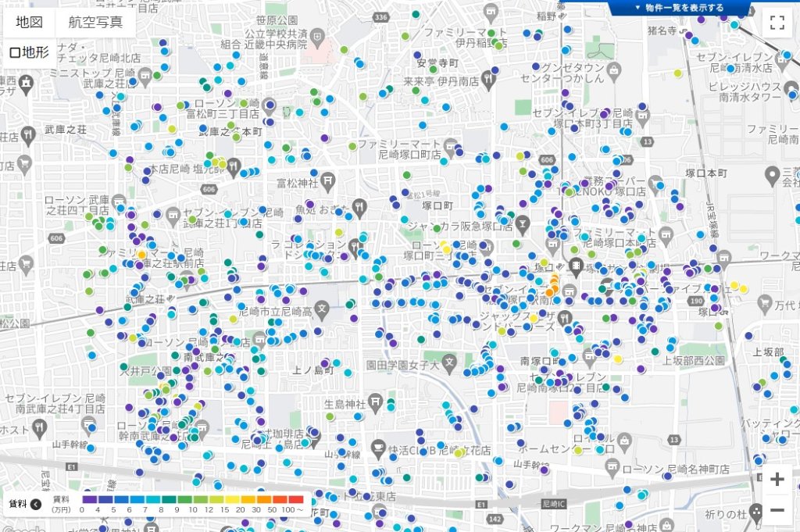
Task: Enable the 地形 terrain checkbox
Action: coord(16,54)
